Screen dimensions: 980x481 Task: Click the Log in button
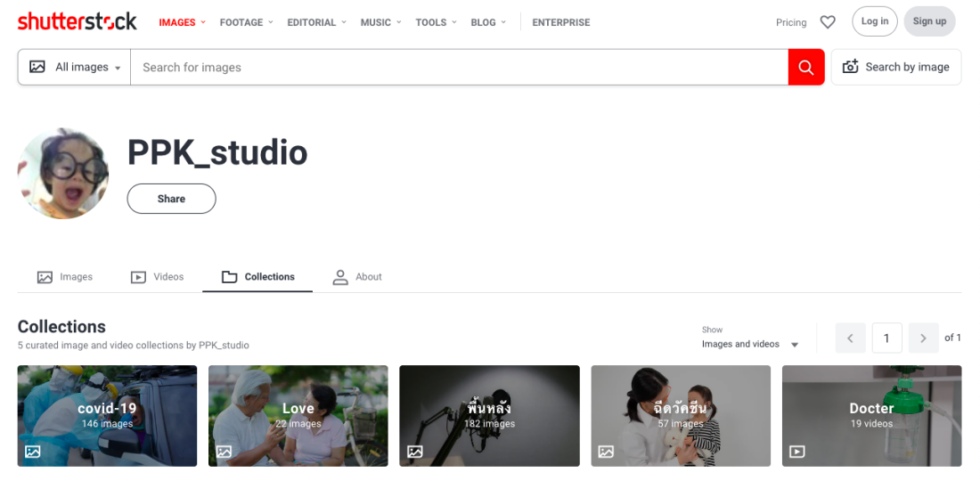tap(874, 21)
